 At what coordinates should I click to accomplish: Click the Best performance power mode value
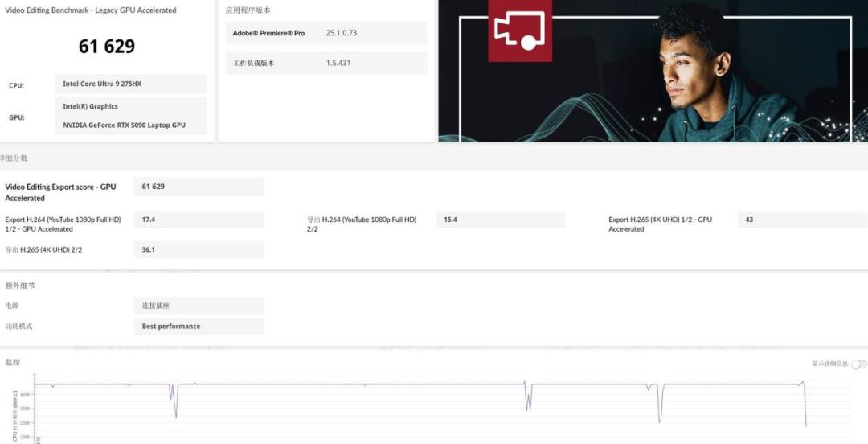tap(199, 327)
